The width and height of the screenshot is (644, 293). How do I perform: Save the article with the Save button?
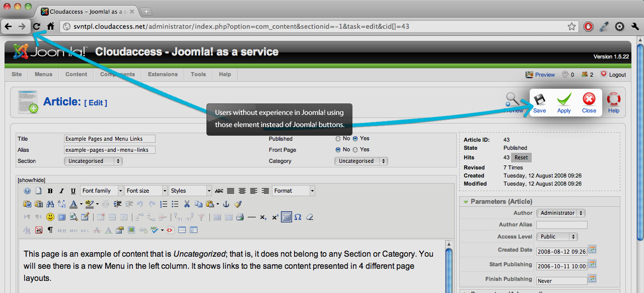(539, 103)
